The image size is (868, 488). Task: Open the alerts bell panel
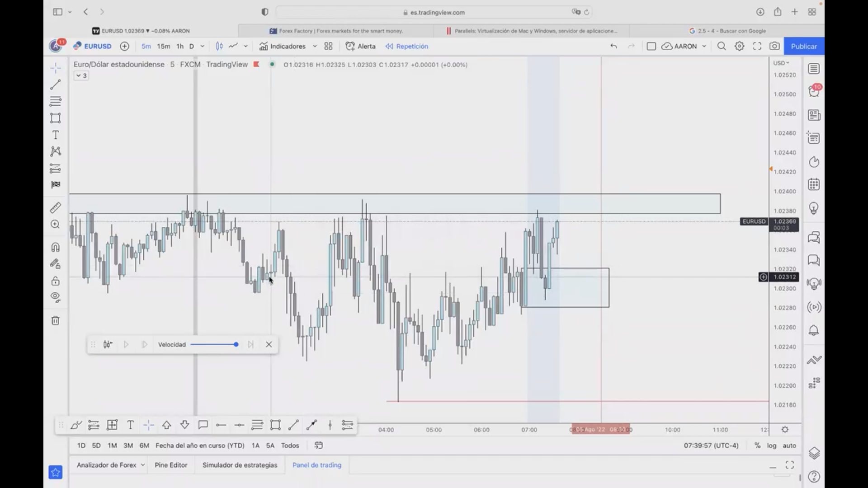(814, 330)
